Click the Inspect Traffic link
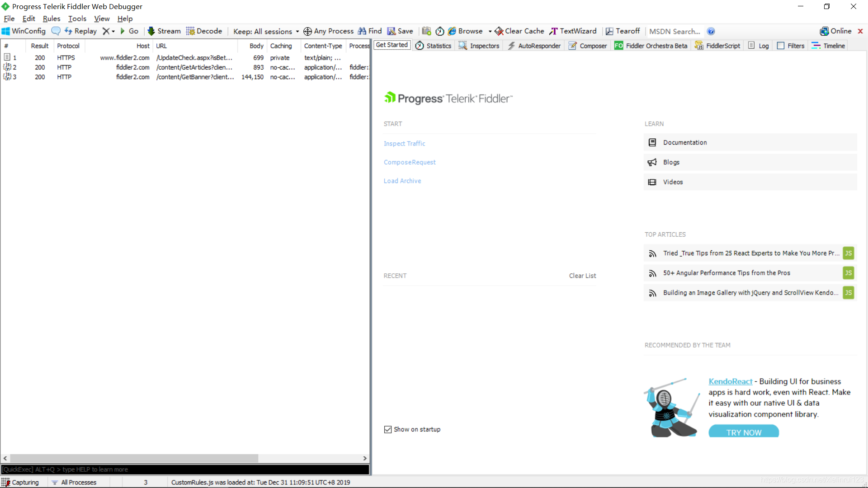Screen dimensions: 868x488 tap(405, 143)
